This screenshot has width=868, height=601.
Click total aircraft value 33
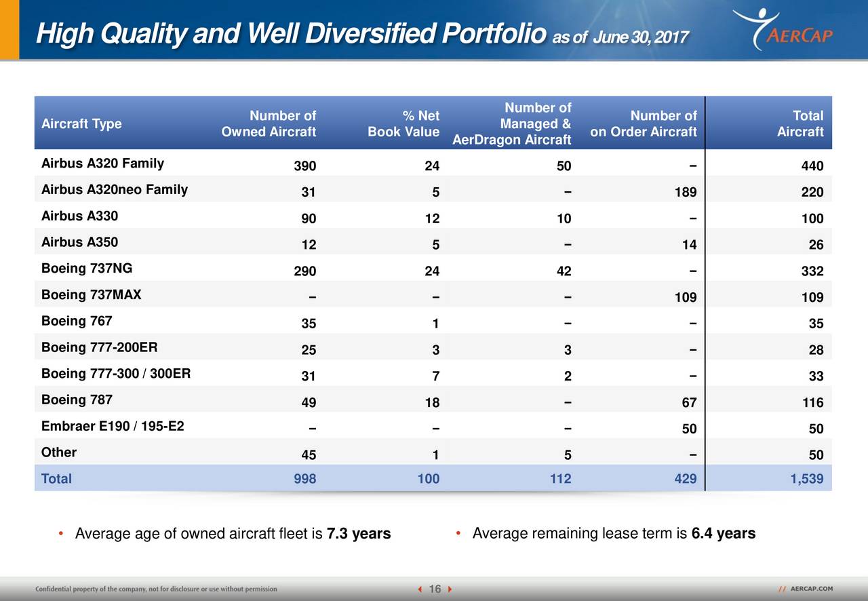(x=816, y=376)
